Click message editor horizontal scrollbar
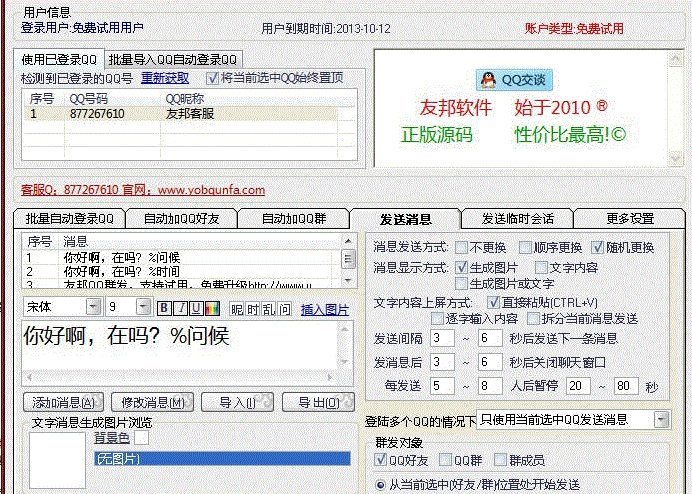 click(x=180, y=377)
